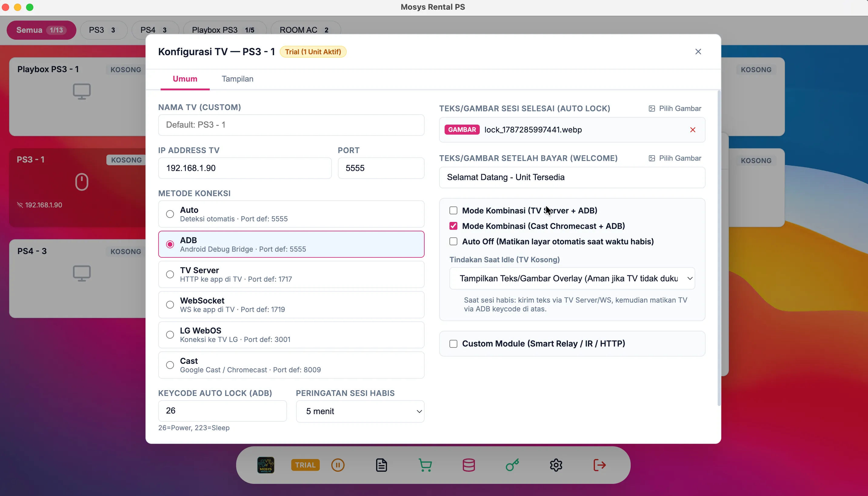Click the mouse icon on PS3 - 1 card
Image resolution: width=868 pixels, height=496 pixels.
coord(82,182)
